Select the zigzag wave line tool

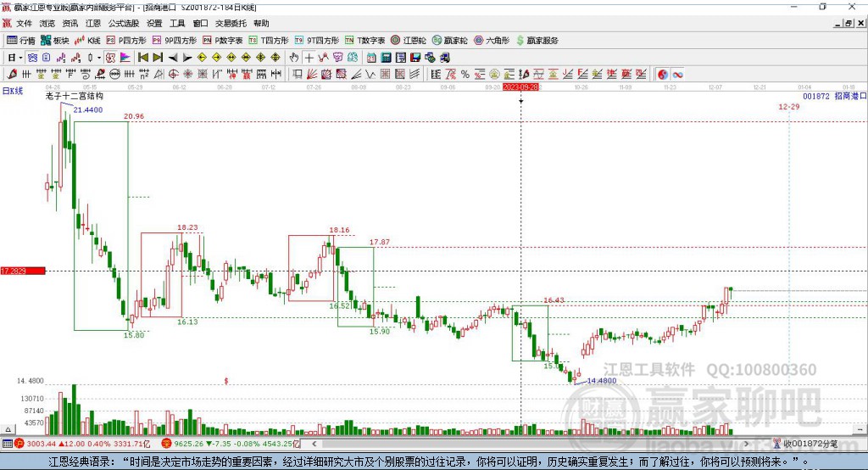point(370,75)
